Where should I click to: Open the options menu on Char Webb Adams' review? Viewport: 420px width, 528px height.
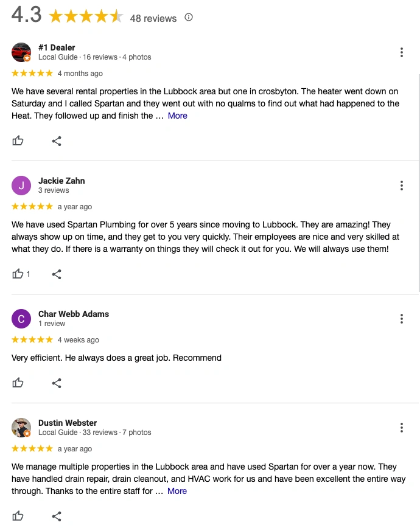(402, 319)
